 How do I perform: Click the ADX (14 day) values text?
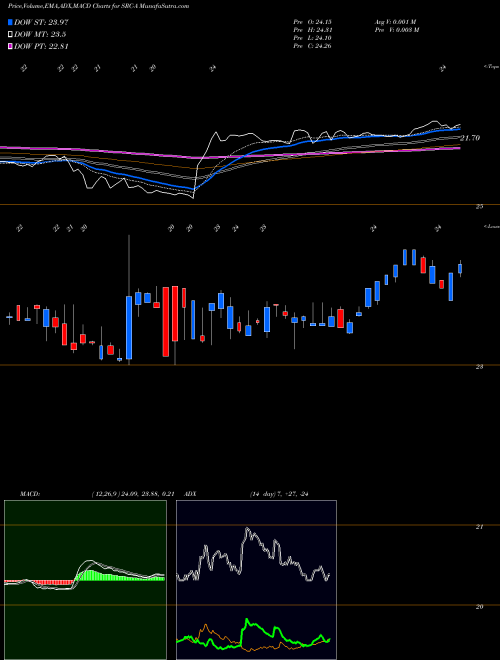click(279, 494)
